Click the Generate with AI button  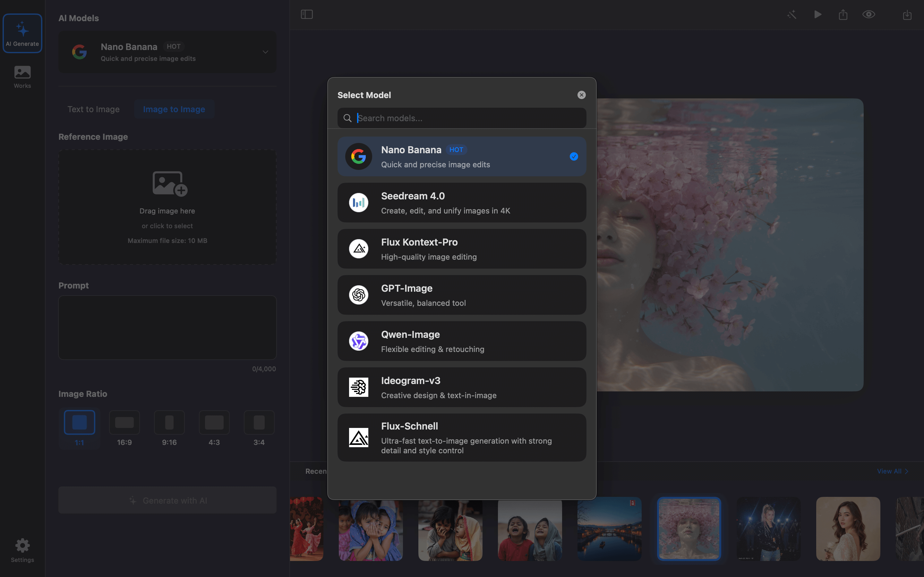coord(167,500)
